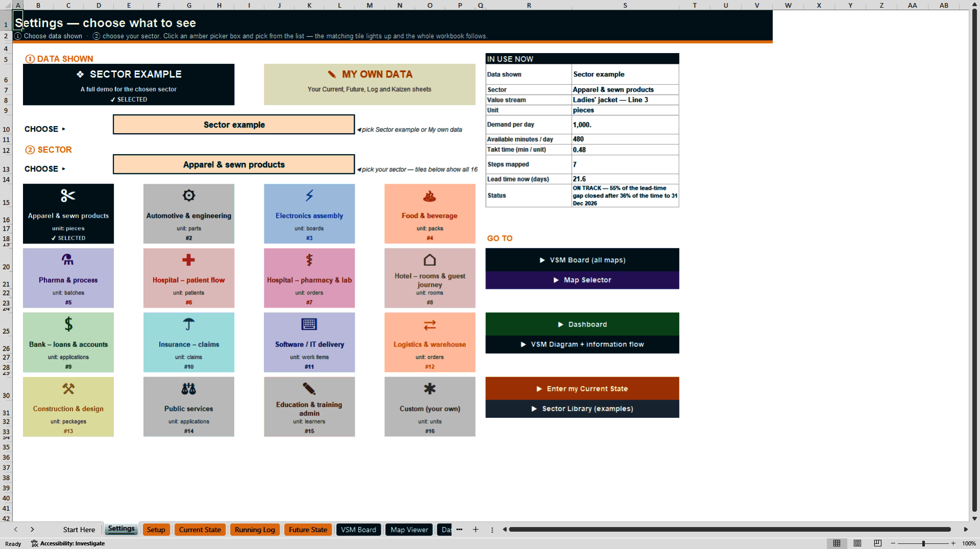The height and width of the screenshot is (549, 980).
Task: Click the scales icon on Public services tile
Action: click(x=189, y=389)
